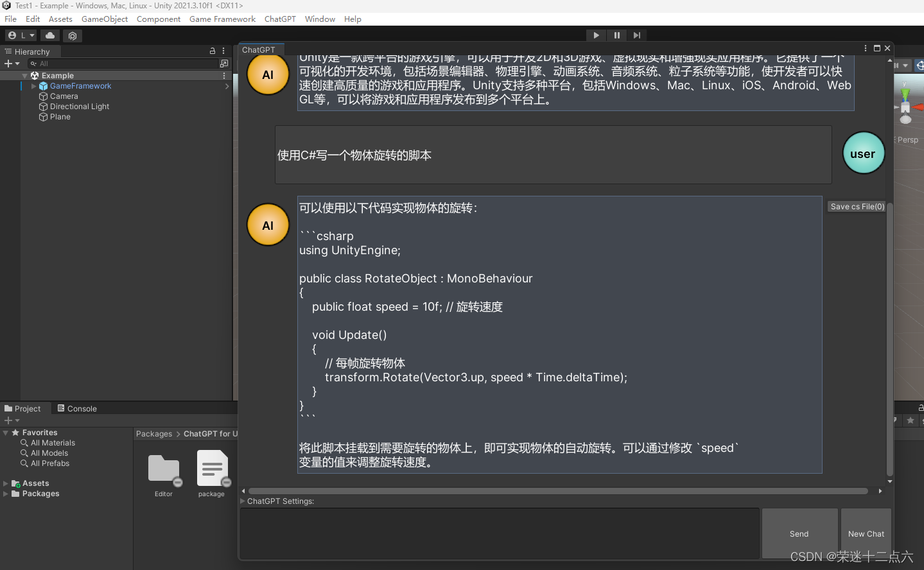Click the horizontal scrollbar left arrow

click(x=243, y=491)
